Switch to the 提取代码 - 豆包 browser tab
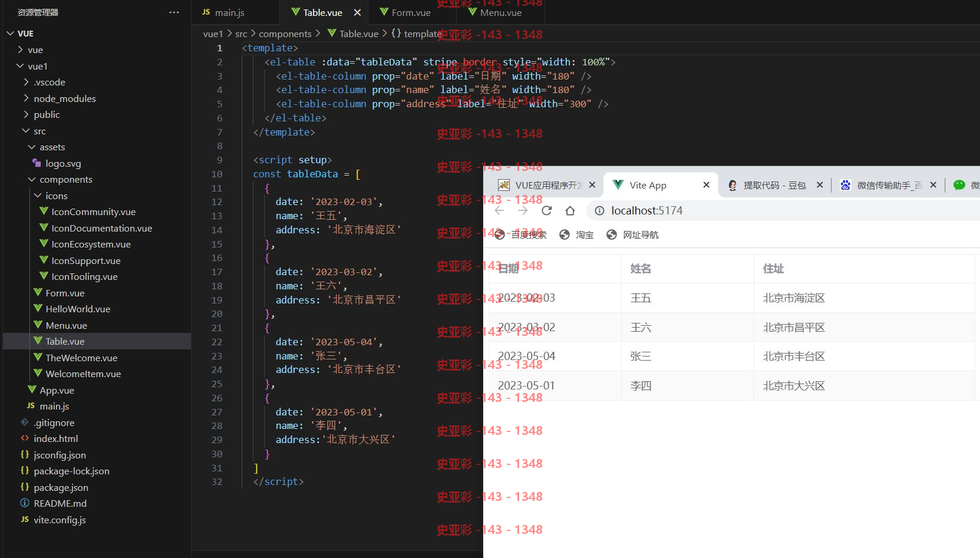 coord(774,185)
